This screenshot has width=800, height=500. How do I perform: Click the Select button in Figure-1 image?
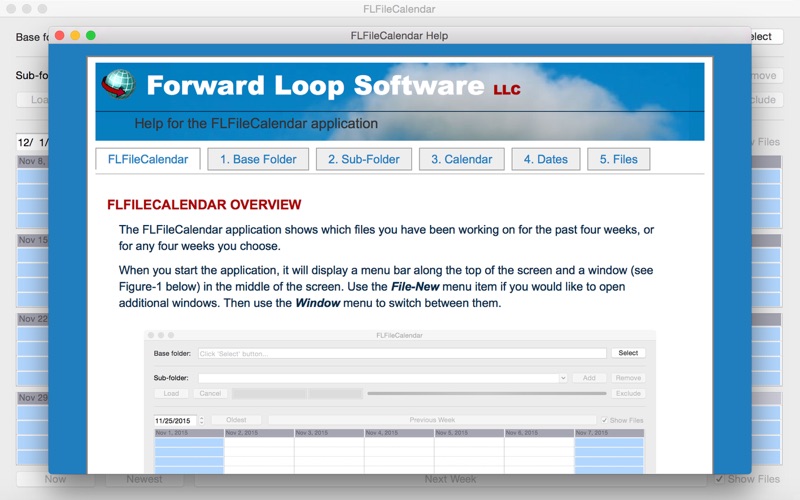[628, 353]
